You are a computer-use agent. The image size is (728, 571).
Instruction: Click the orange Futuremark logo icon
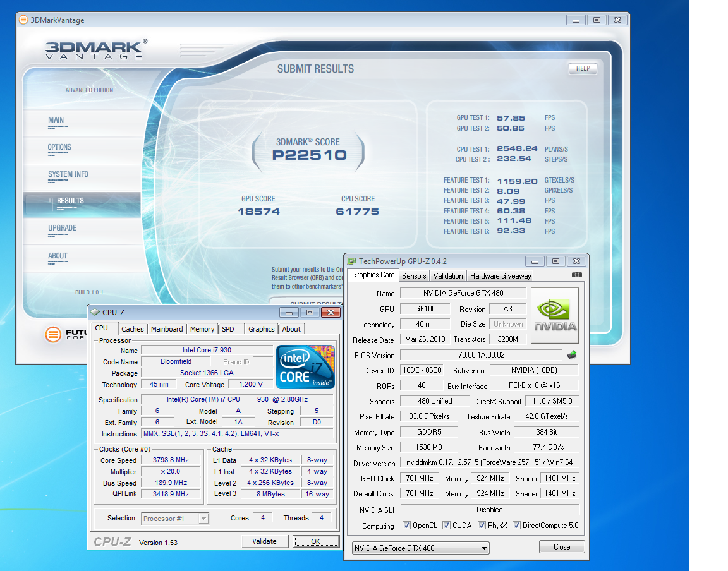pos(53,334)
